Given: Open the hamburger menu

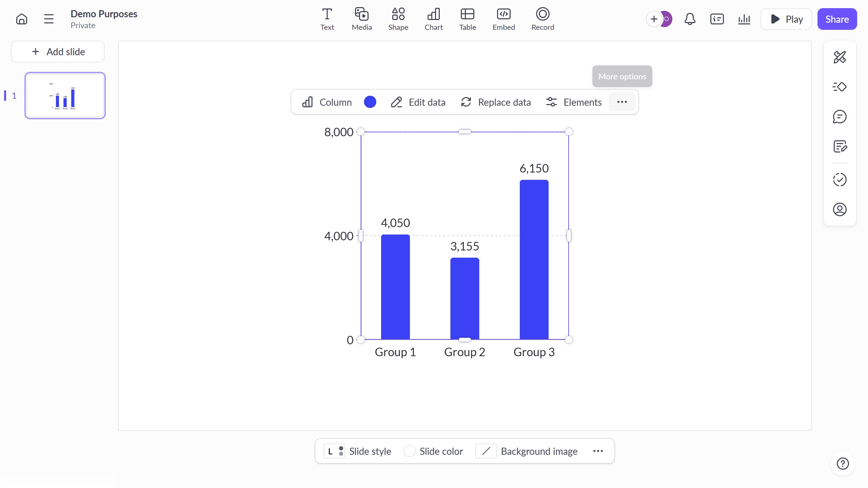Looking at the screenshot, I should pos(49,19).
